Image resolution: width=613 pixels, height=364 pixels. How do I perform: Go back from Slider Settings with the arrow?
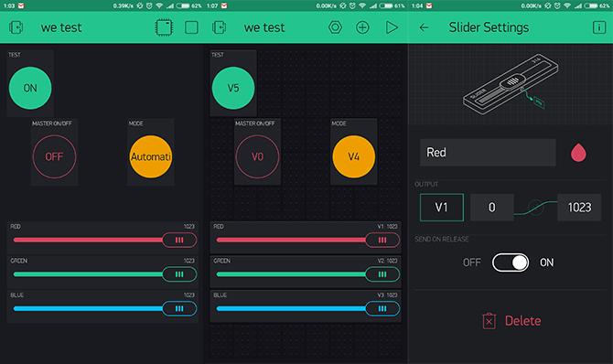coord(424,27)
